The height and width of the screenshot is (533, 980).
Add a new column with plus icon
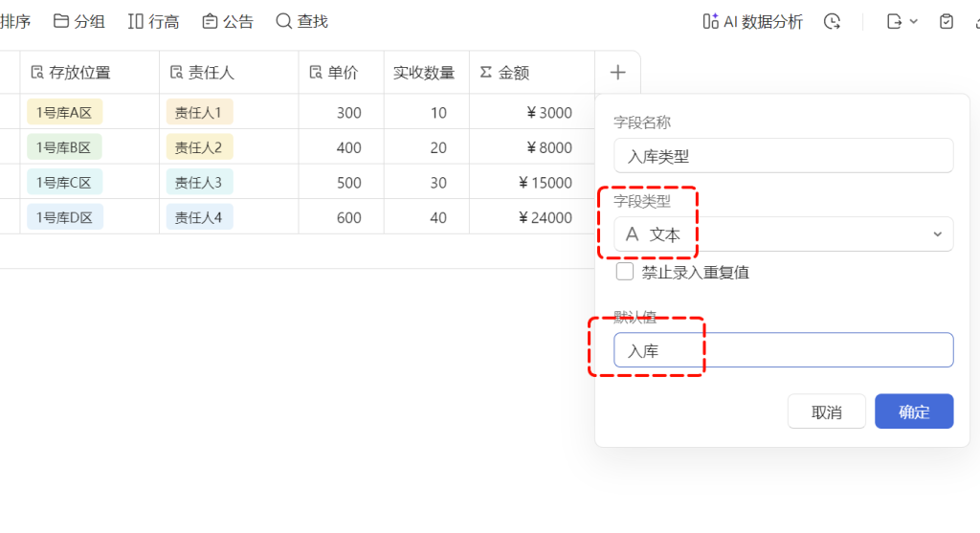coord(617,73)
